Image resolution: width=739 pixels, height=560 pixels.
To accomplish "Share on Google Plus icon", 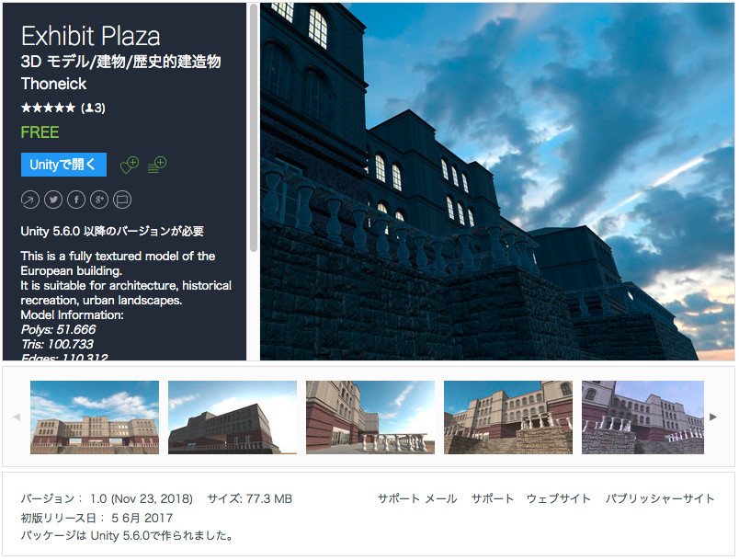I will click(x=99, y=200).
